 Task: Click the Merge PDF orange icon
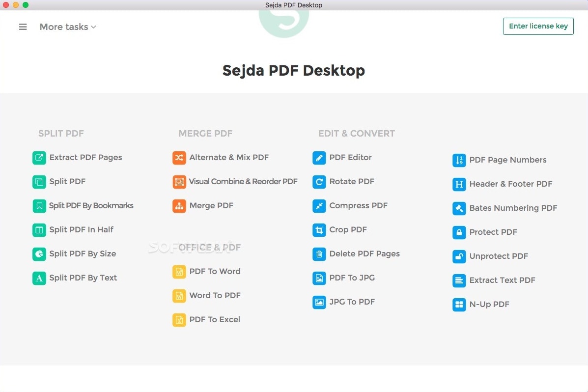point(179,206)
